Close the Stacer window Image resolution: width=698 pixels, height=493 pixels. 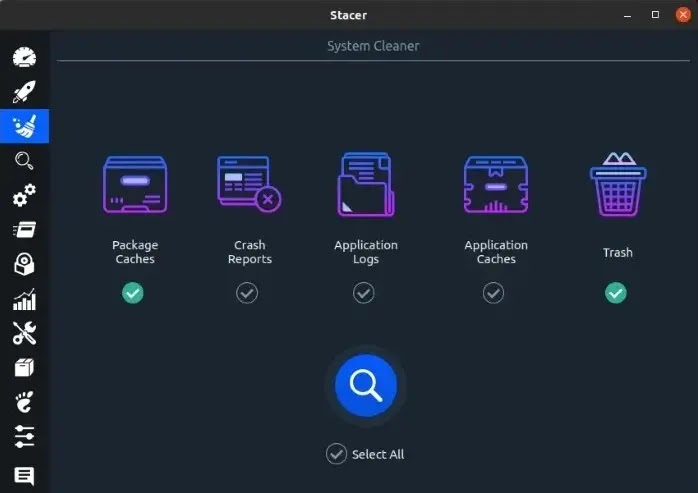[683, 15]
